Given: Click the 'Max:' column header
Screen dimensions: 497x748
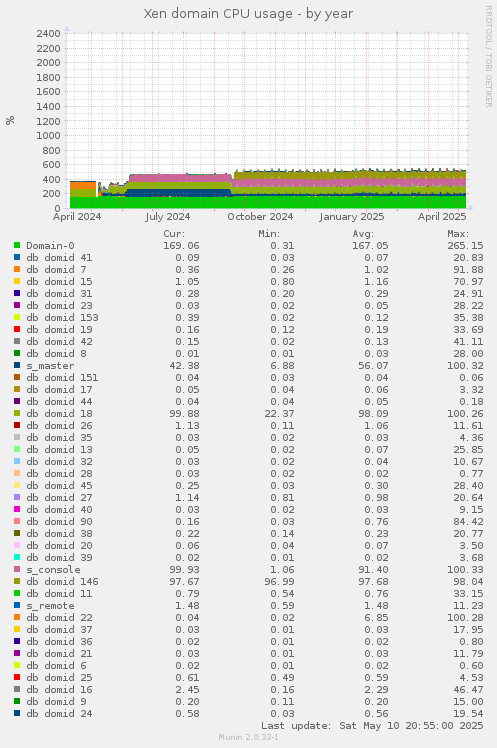Looking at the screenshot, I should click(458, 234).
